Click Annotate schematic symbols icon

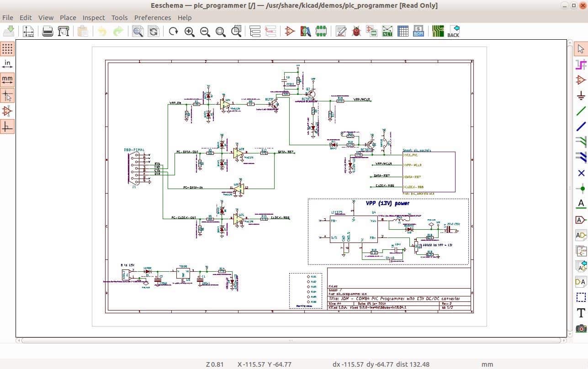[x=341, y=31]
